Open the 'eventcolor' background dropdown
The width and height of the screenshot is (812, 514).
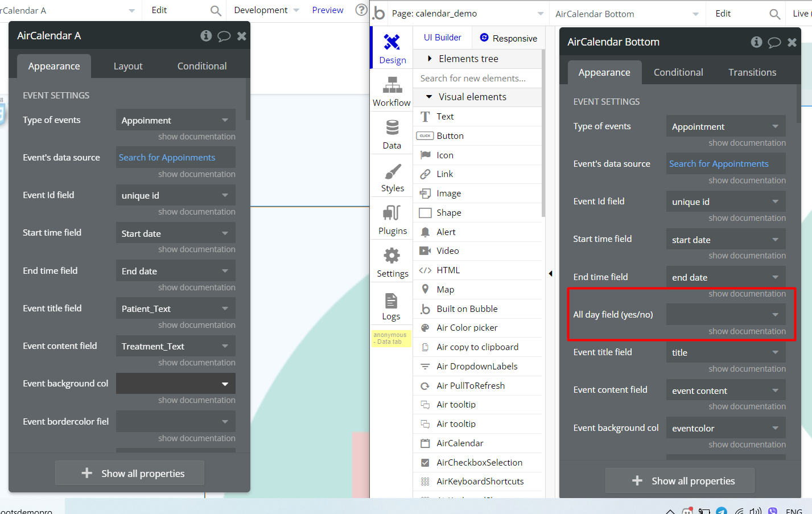click(726, 428)
